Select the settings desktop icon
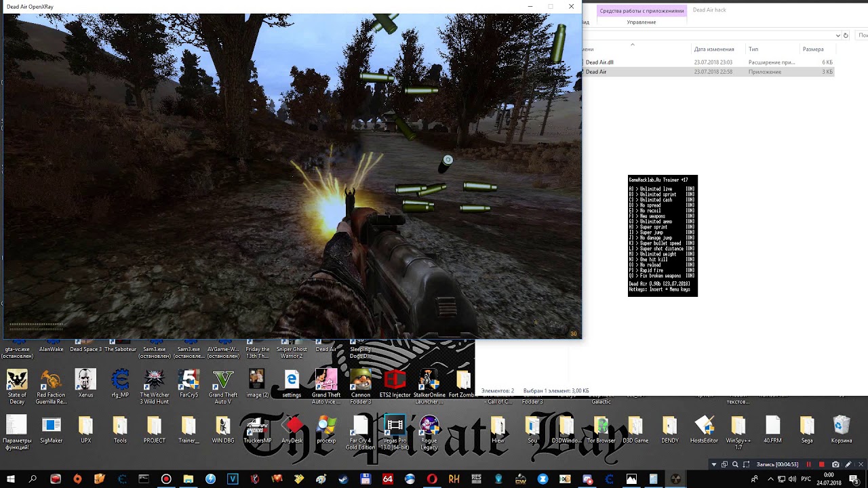 click(x=292, y=384)
